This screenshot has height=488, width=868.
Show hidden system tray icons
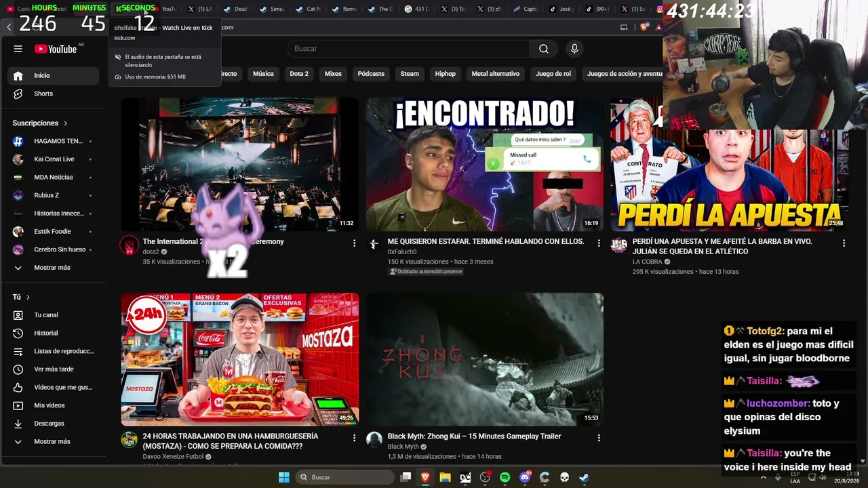click(x=764, y=477)
